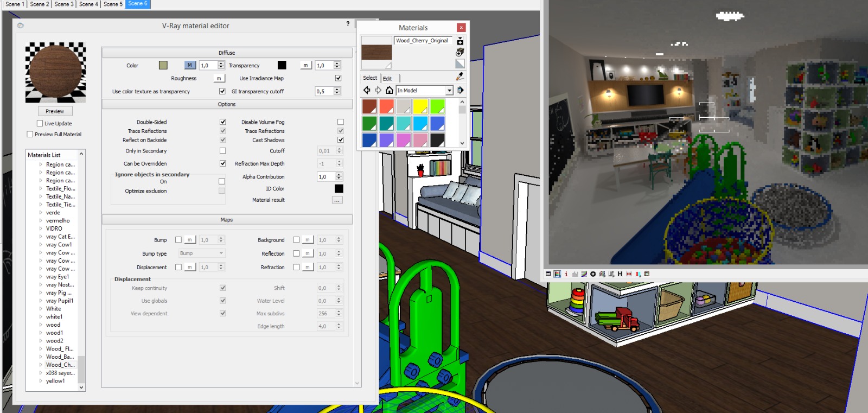Click the Material result ellipsis button

[x=337, y=200]
